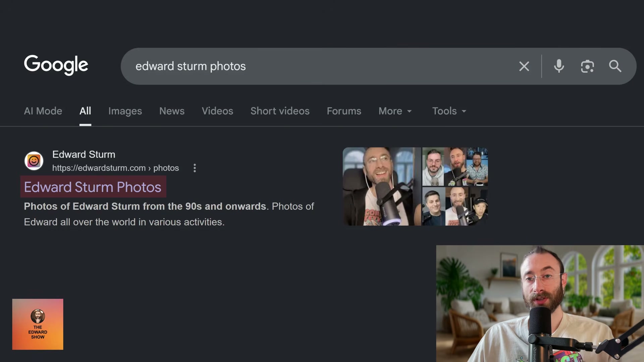Viewport: 644px width, 362px height.
Task: Click the result snippet description text
Action: [169, 214]
